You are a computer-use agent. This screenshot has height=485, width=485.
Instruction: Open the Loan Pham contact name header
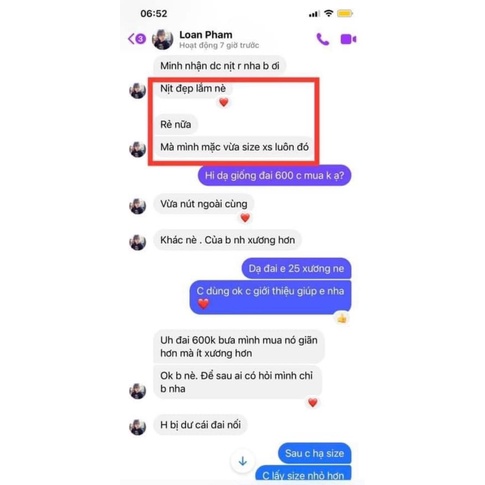pos(206,35)
